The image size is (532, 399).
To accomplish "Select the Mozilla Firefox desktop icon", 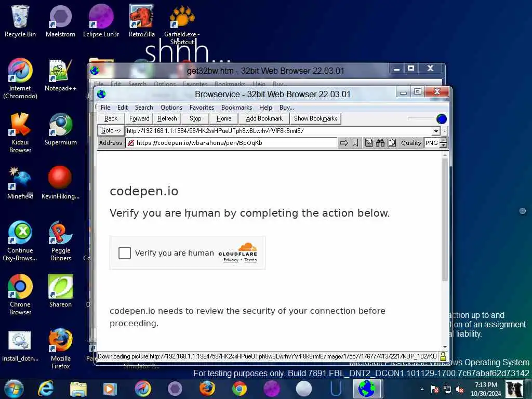I will tap(60, 349).
